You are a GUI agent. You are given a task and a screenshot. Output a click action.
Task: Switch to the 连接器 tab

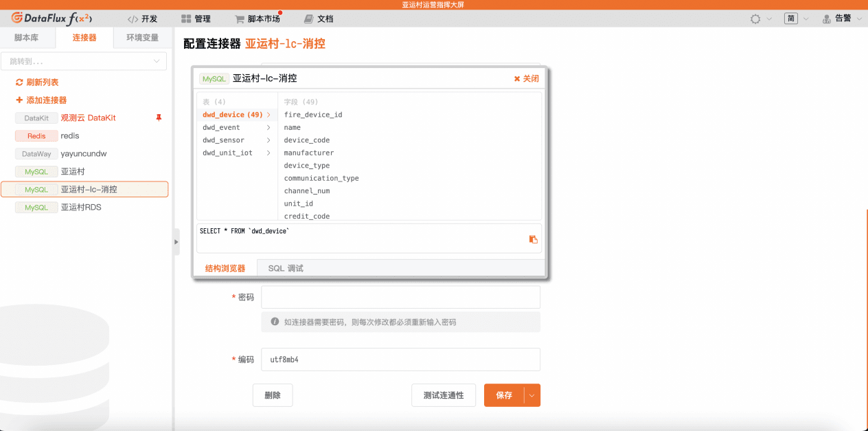pos(84,38)
